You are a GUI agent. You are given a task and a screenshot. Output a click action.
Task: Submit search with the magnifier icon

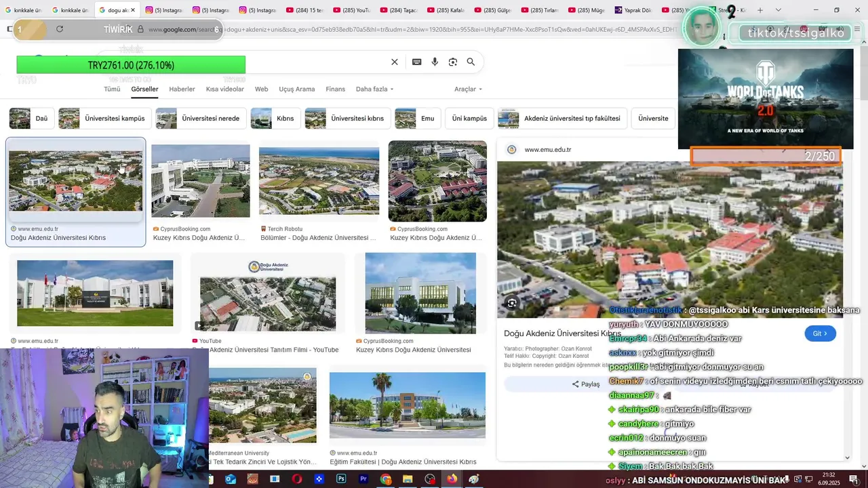[471, 62]
